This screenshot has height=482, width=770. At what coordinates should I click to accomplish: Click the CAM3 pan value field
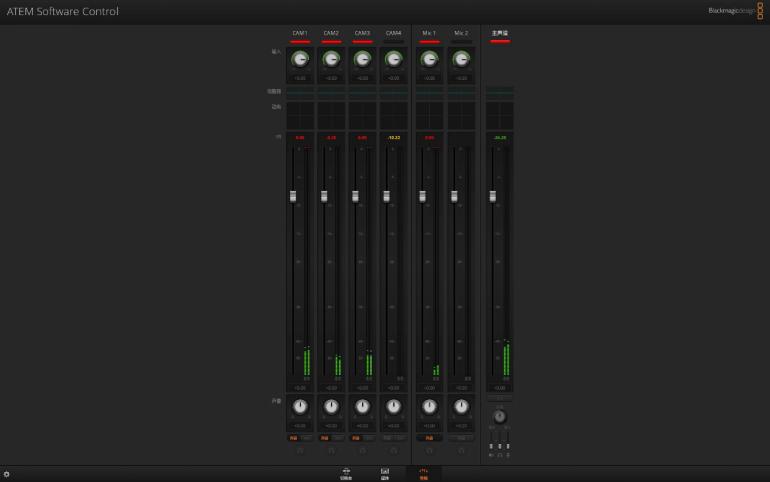coord(362,425)
